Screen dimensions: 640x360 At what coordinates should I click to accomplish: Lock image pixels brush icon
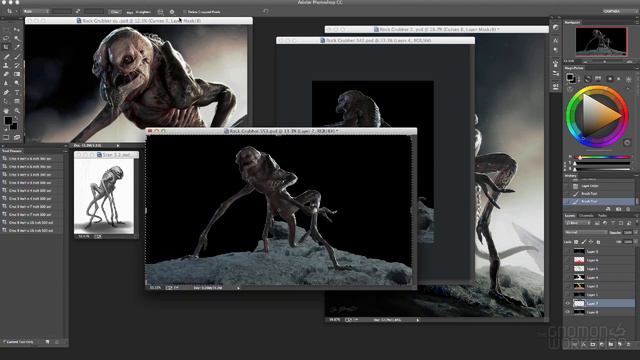[584, 242]
